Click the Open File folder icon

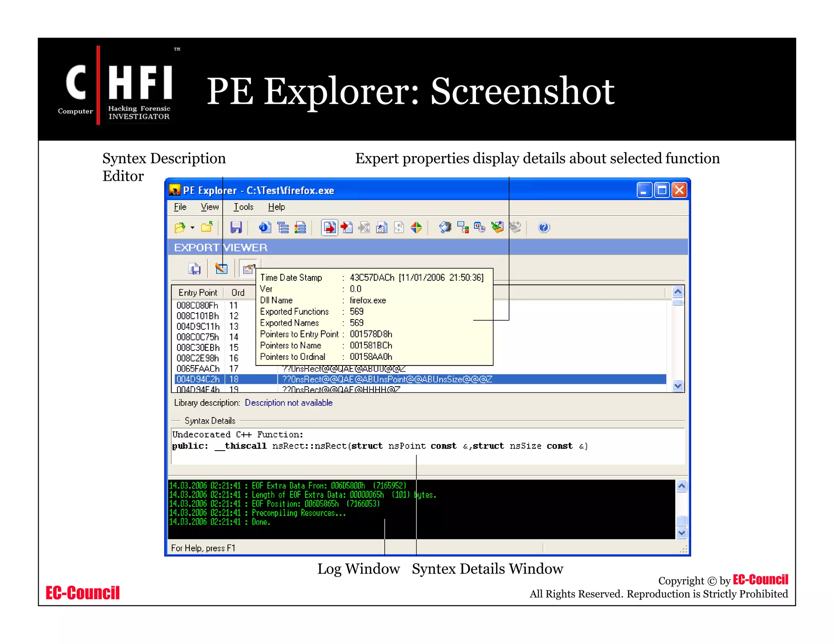point(180,228)
